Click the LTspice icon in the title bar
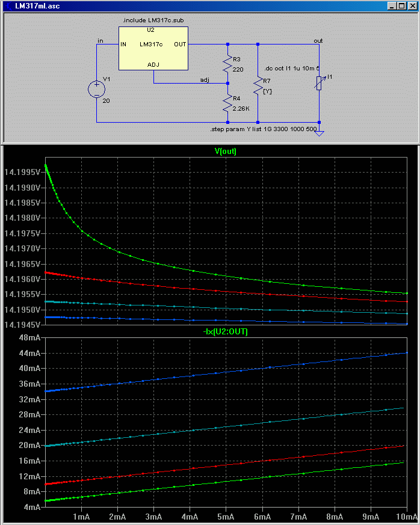 [8, 5]
